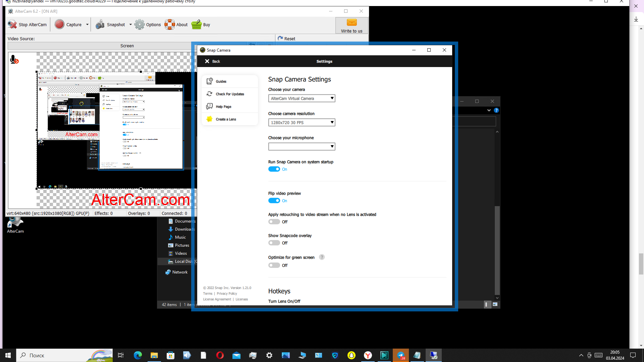This screenshot has width=644, height=362.
Task: Select Downloads in Explorer tree
Action: [x=181, y=229]
